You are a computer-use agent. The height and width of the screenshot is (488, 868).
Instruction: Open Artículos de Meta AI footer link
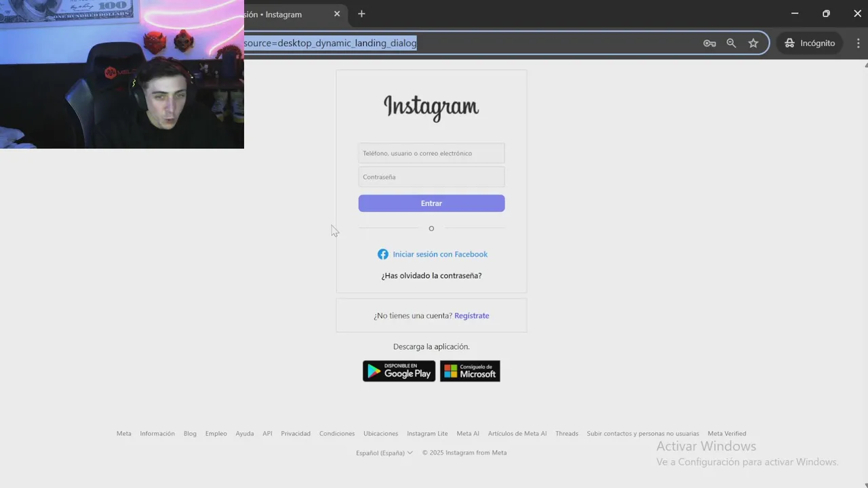click(x=517, y=434)
